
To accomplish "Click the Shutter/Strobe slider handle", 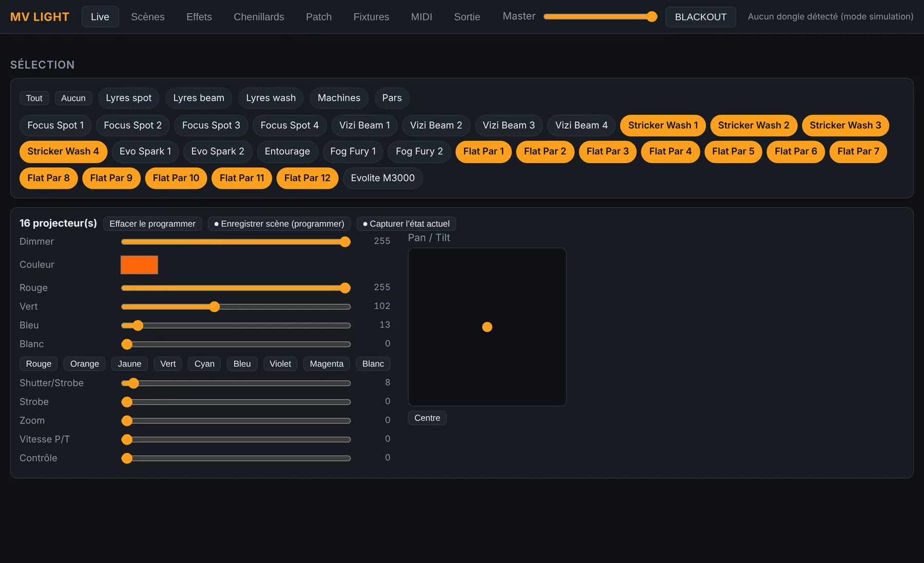I will tap(133, 383).
